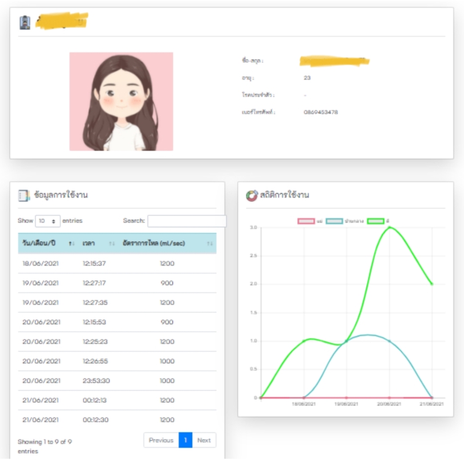Toggle the green legend series swatch
Viewport: 464px width, 476px height.
[376, 221]
